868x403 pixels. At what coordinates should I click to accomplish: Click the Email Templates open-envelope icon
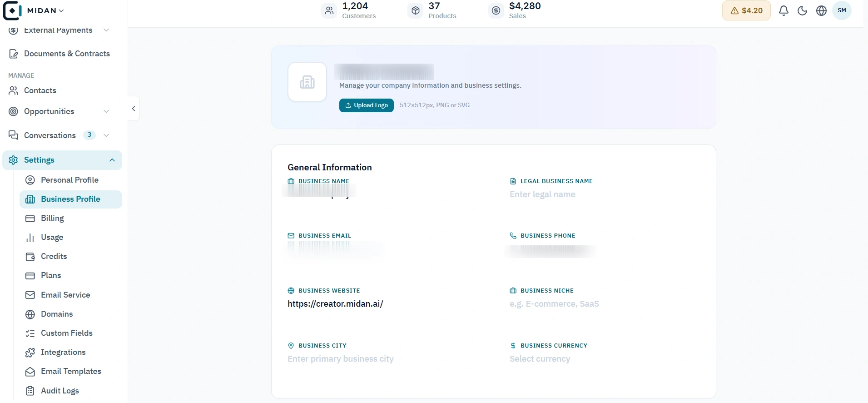30,372
